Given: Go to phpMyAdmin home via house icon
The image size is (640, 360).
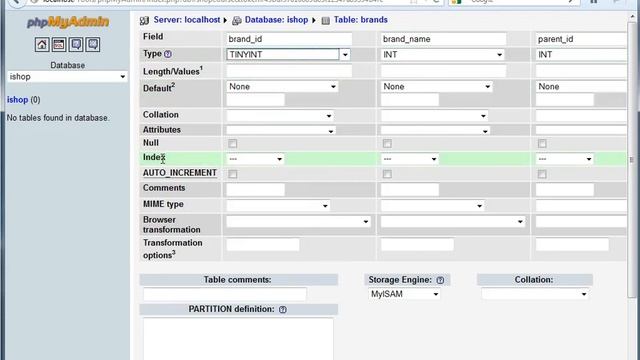Looking at the screenshot, I should 42,44.
